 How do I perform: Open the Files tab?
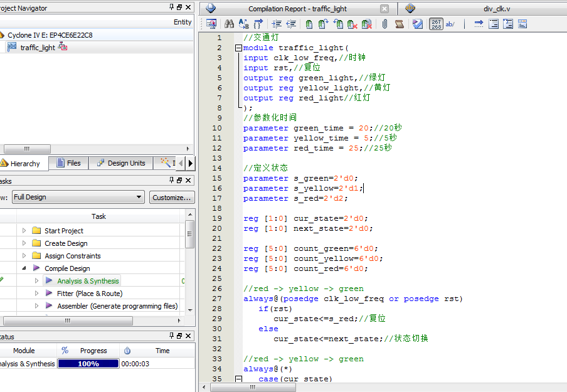click(x=69, y=163)
